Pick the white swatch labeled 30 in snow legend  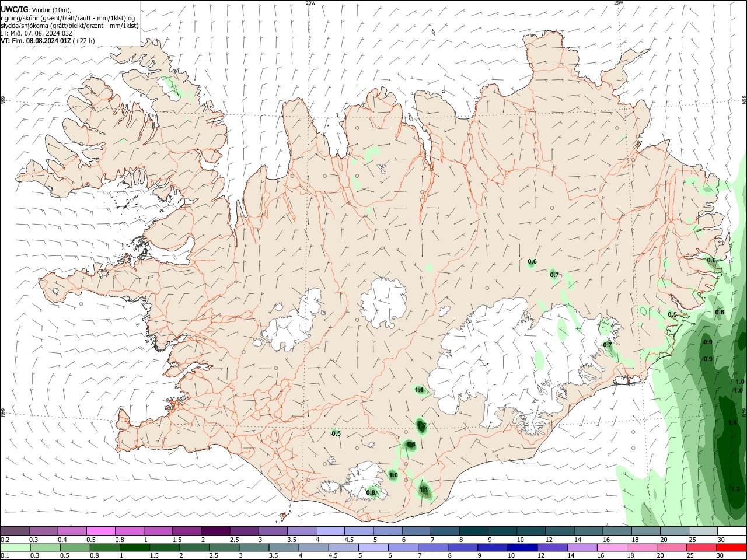(732, 531)
